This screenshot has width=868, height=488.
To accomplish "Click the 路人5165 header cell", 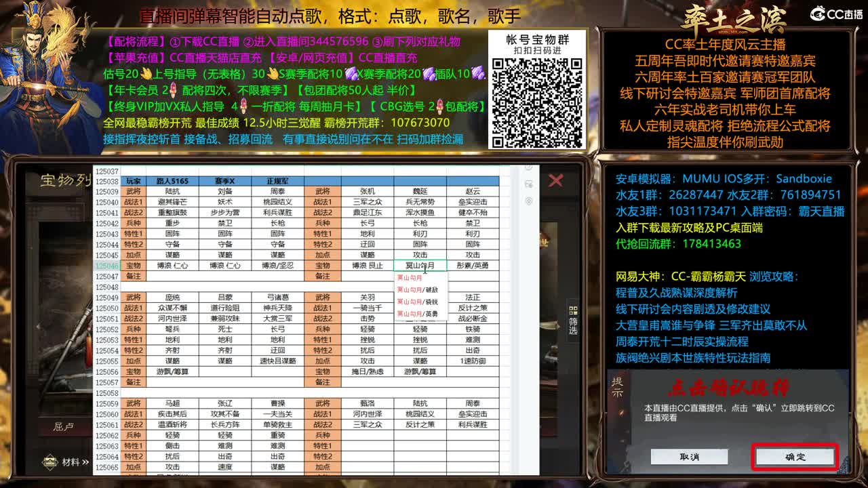I will tap(172, 181).
